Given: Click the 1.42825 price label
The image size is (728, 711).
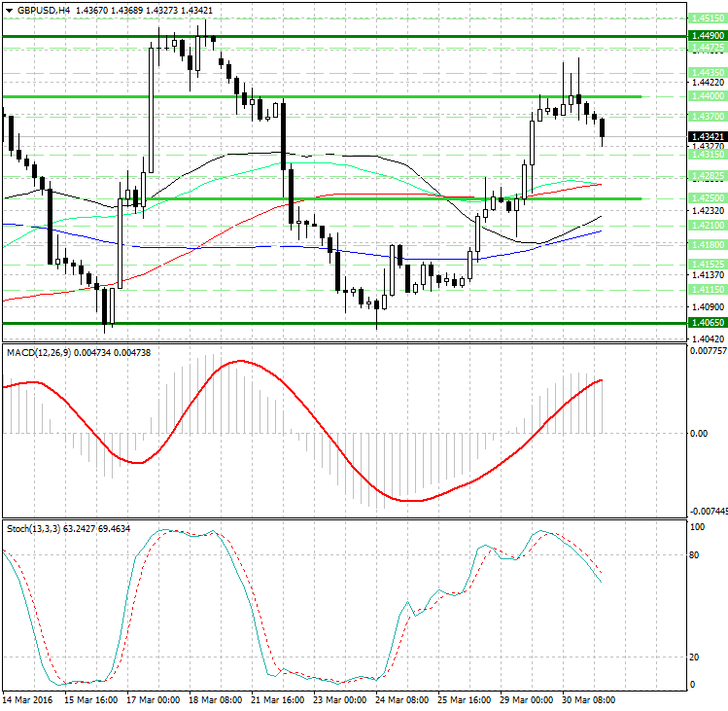Looking at the screenshot, I should [705, 175].
